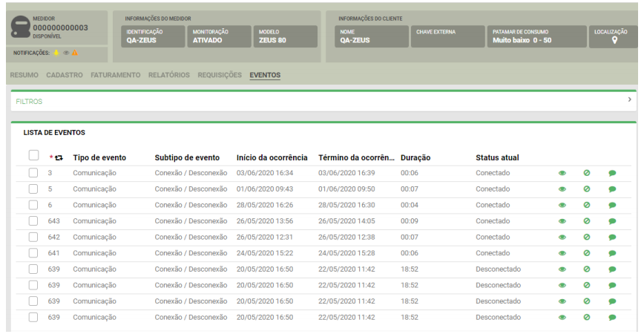Click the block icon for event 5
Screen dimensions: 644x334
(587, 189)
